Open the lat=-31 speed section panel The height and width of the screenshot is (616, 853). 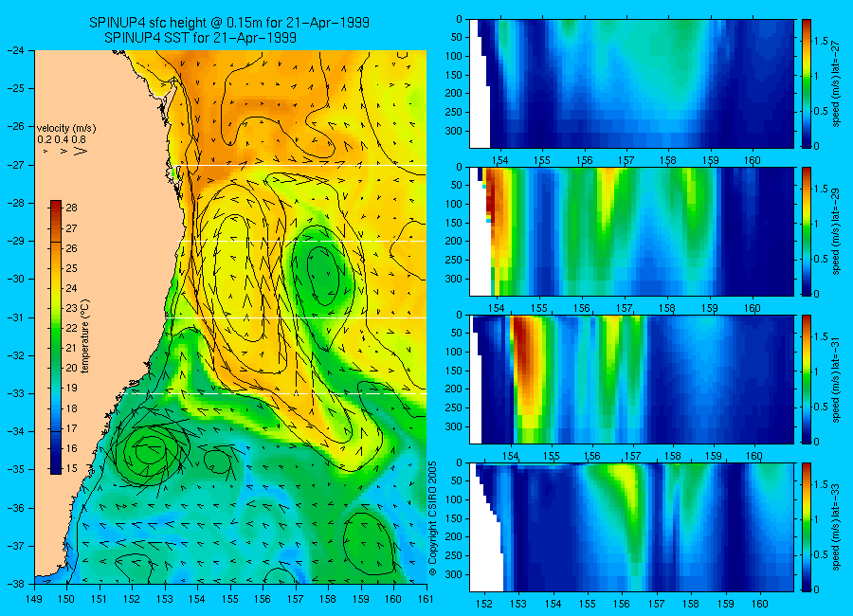tap(631, 379)
